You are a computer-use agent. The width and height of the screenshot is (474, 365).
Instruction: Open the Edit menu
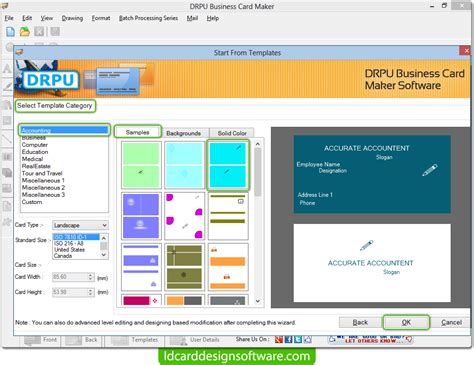coord(27,18)
